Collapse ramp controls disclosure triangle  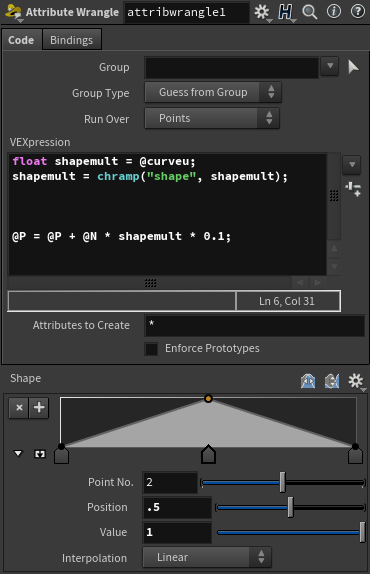pyautogui.click(x=18, y=454)
